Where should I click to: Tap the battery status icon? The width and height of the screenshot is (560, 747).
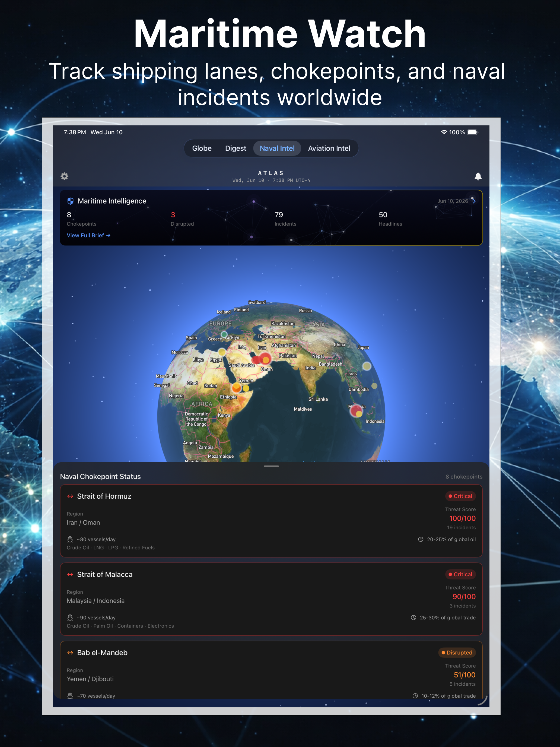[473, 132]
